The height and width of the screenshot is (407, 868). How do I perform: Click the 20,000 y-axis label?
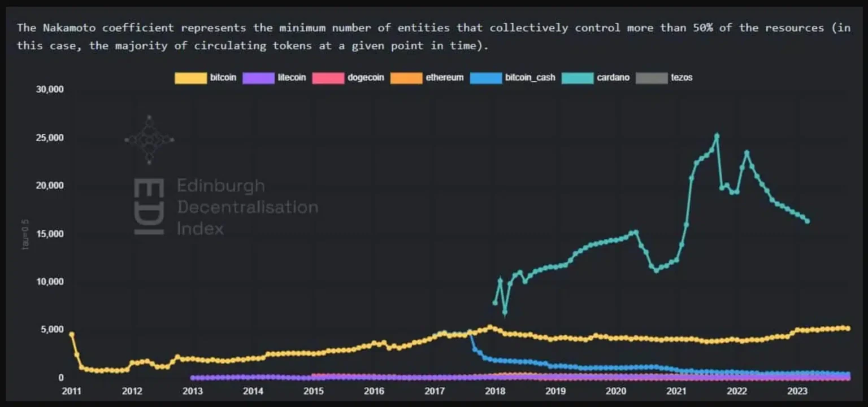click(x=50, y=186)
